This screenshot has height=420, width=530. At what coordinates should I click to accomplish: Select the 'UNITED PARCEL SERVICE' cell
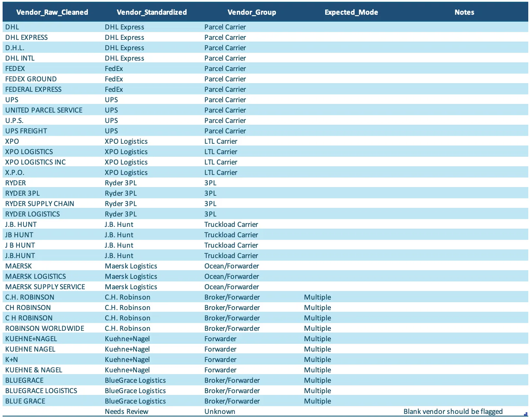[52, 110]
